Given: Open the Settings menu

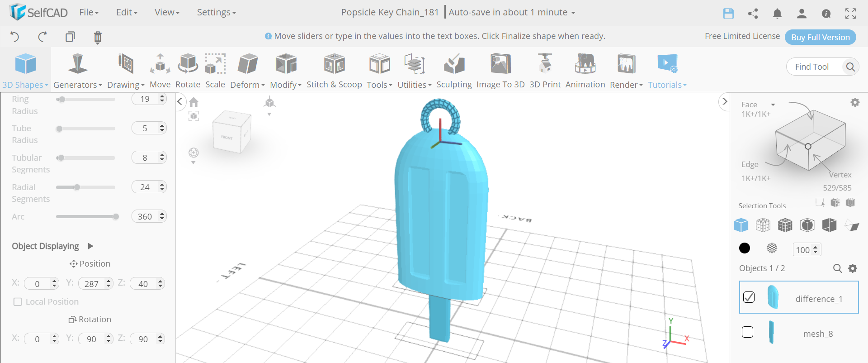Looking at the screenshot, I should (x=216, y=12).
